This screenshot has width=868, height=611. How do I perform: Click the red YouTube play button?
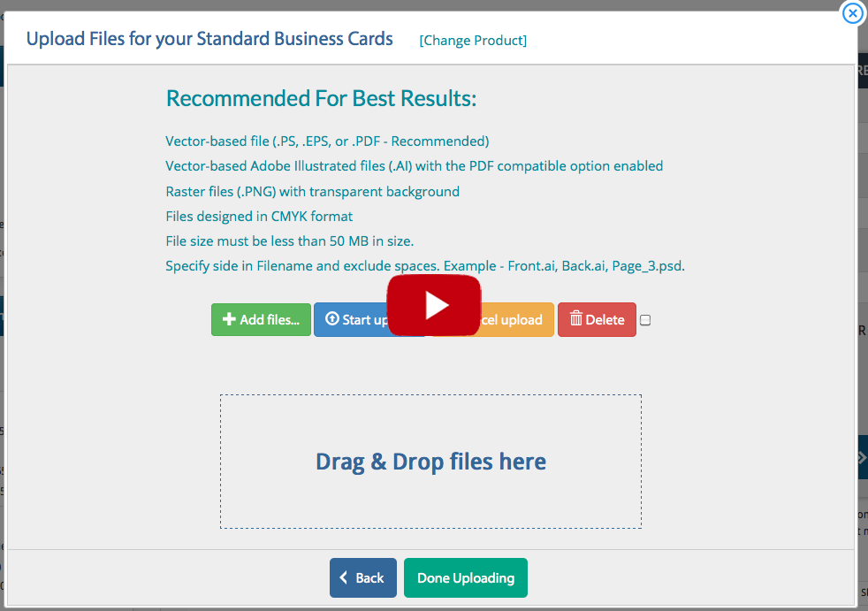coord(433,305)
